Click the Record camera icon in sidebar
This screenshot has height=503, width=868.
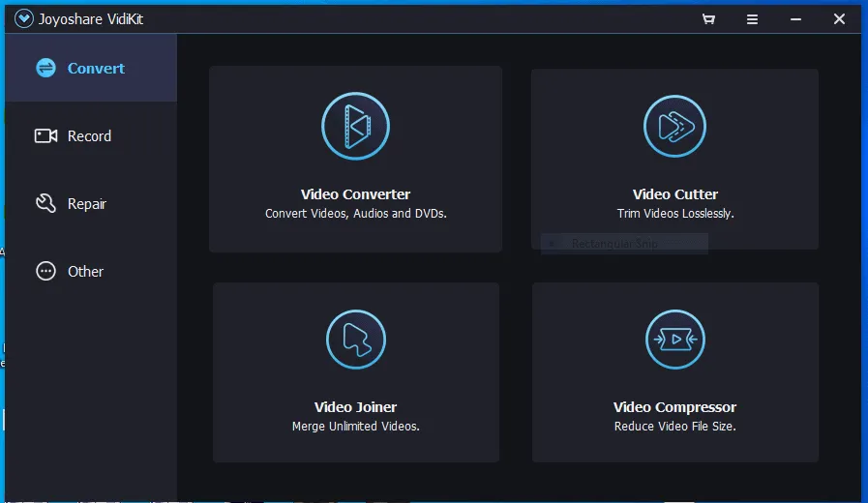pos(45,136)
